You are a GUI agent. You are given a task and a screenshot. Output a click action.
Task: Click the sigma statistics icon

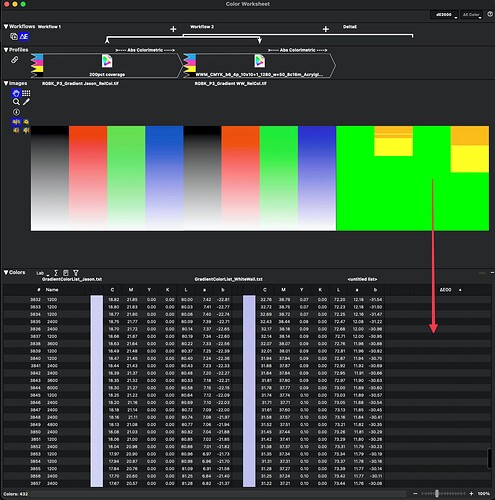[x=56, y=273]
